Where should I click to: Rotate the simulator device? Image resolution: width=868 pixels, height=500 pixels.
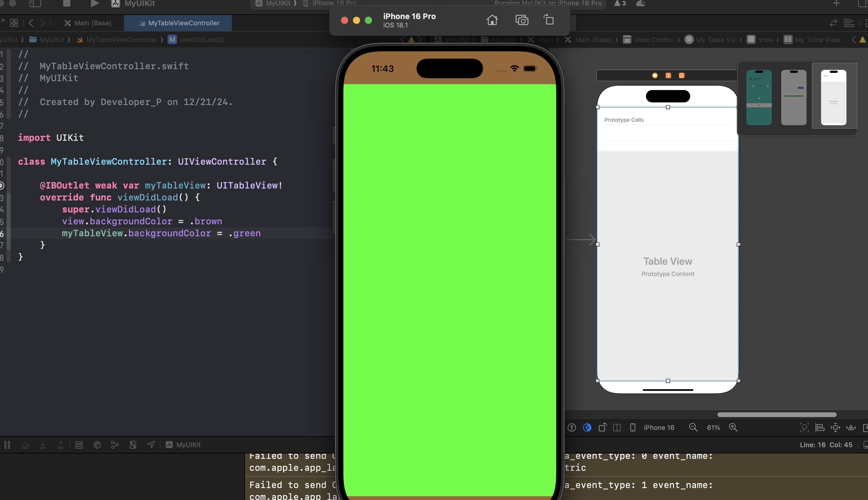coord(548,20)
